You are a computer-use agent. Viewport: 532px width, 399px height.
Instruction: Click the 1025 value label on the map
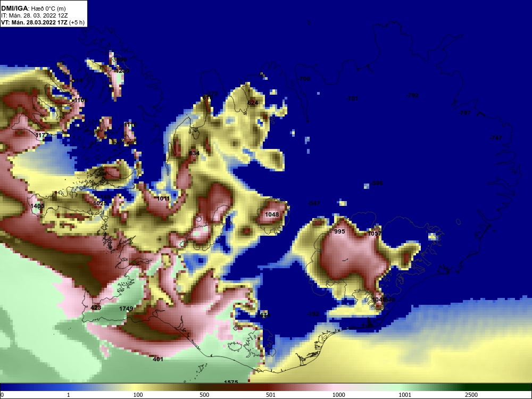click(100, 203)
